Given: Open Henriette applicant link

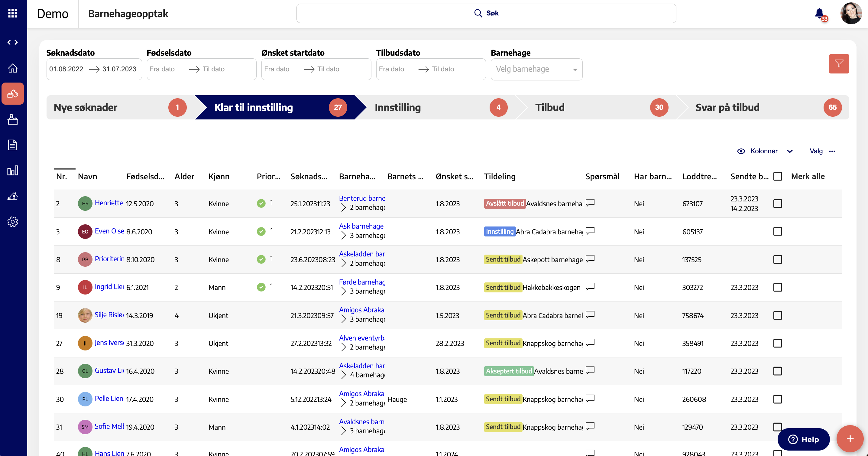Looking at the screenshot, I should pyautogui.click(x=109, y=203).
